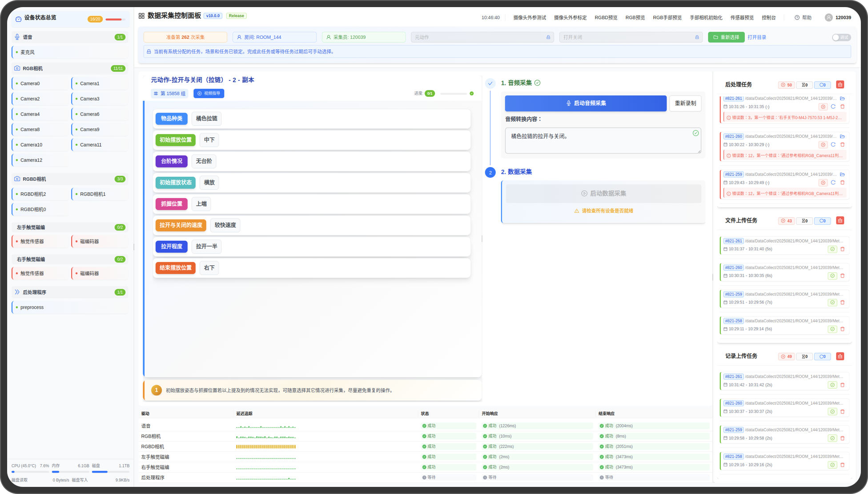
Task: Open the 打开关闭 dropdown
Action: pos(631,37)
